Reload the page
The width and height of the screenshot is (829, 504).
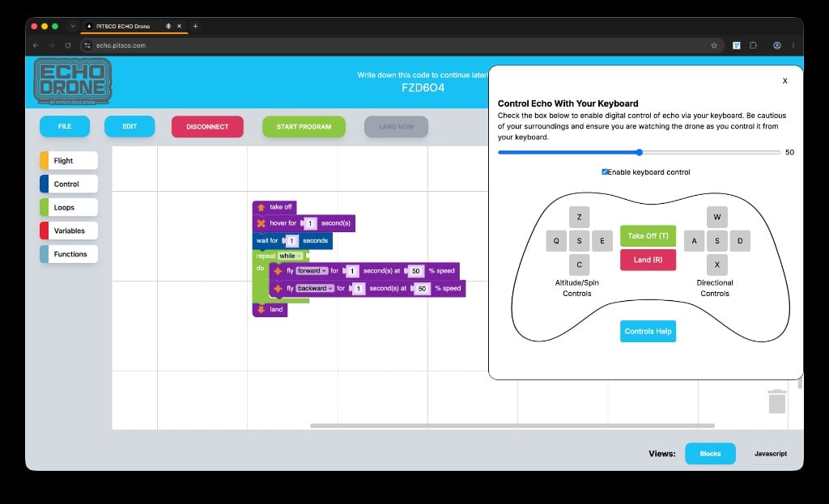pos(68,45)
